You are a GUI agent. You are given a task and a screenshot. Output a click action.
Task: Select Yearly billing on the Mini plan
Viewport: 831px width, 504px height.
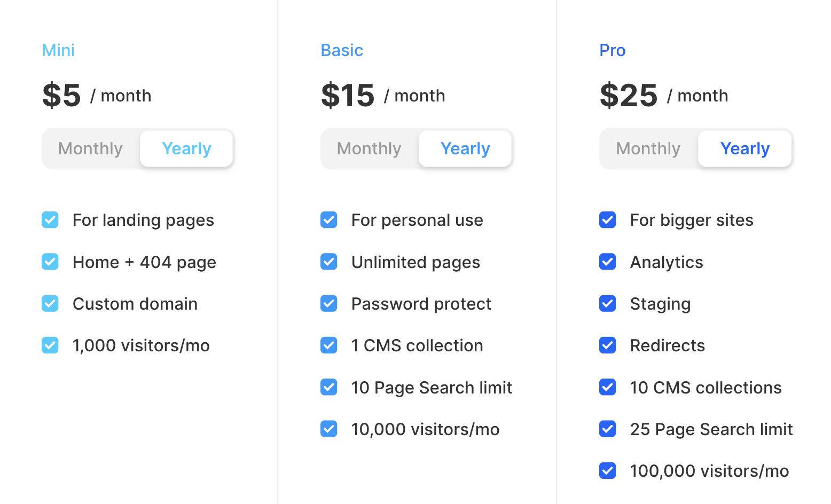tap(186, 148)
